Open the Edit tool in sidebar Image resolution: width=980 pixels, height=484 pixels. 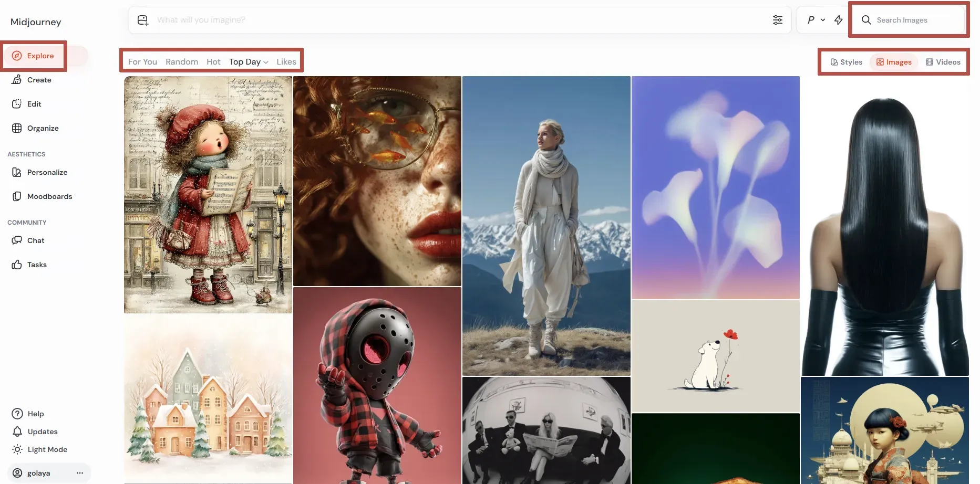[x=34, y=104]
